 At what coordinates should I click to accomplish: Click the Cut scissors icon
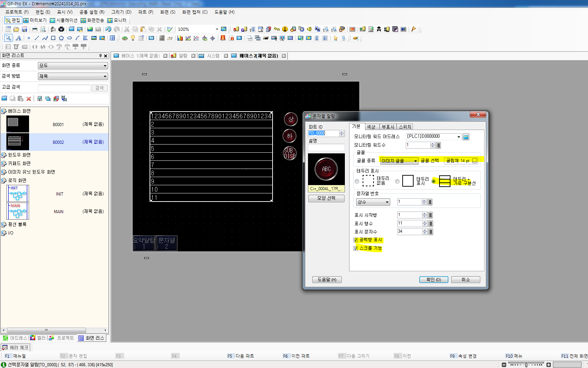pyautogui.click(x=127, y=29)
